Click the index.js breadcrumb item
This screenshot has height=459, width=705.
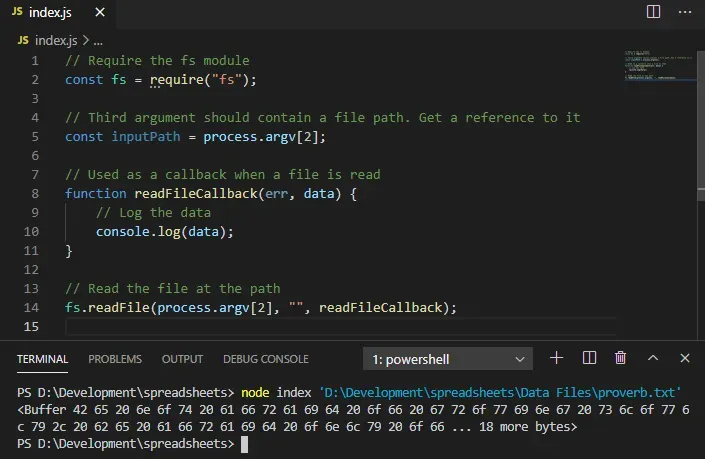(x=55, y=41)
